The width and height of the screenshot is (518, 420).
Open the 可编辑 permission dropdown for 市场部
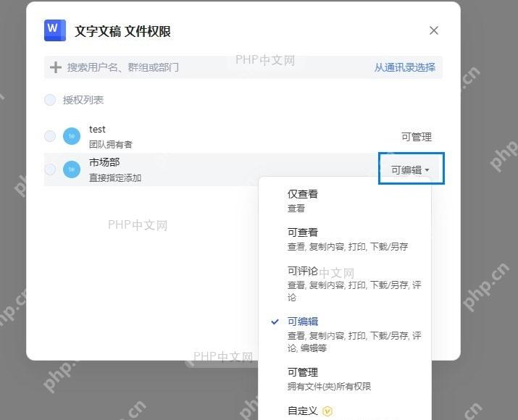(412, 169)
